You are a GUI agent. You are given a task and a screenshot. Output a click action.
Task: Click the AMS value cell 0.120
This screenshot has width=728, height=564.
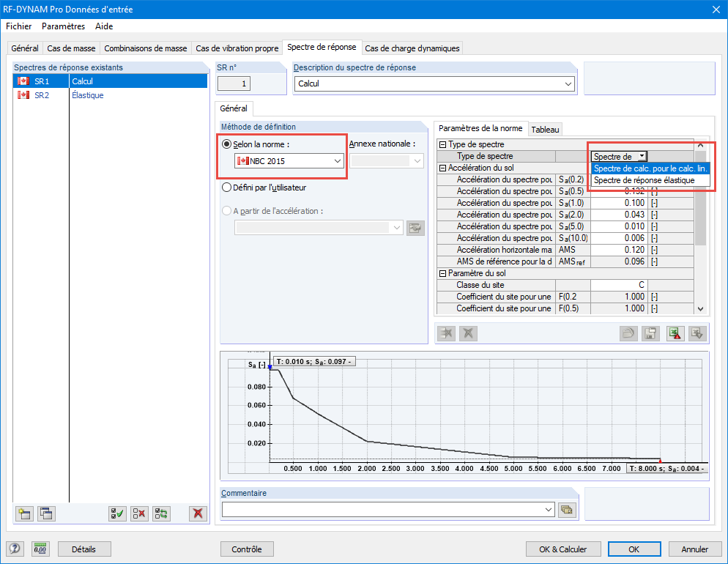(619, 250)
